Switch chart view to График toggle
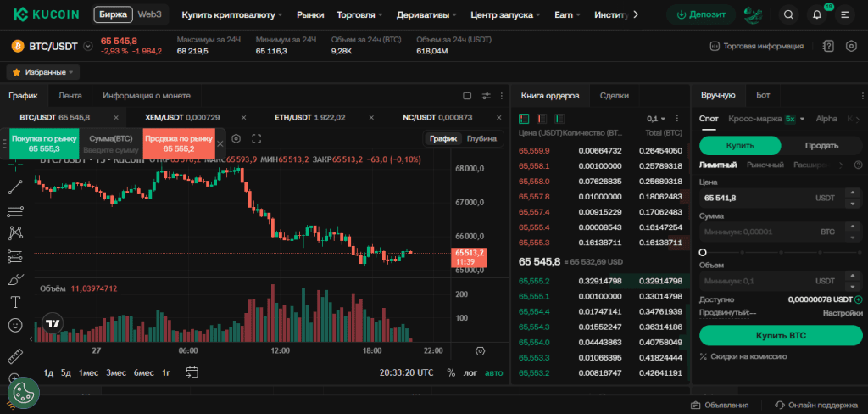 (444, 139)
